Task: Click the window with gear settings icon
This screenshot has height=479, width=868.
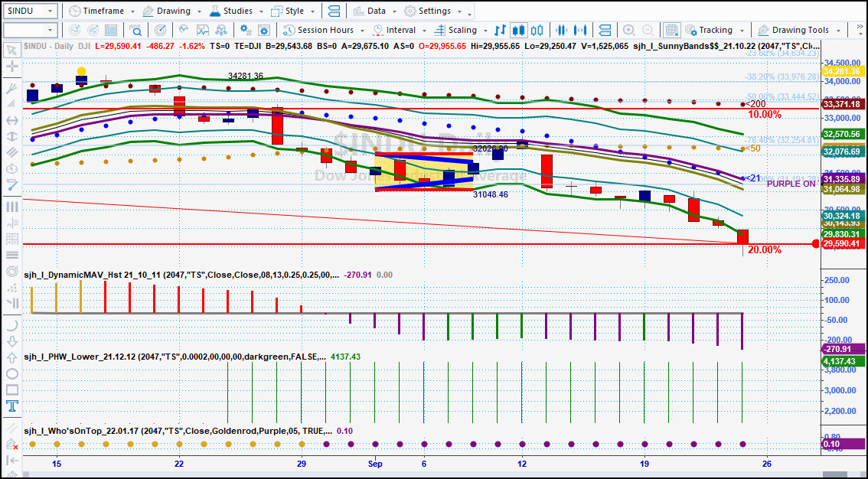Action: [264, 30]
